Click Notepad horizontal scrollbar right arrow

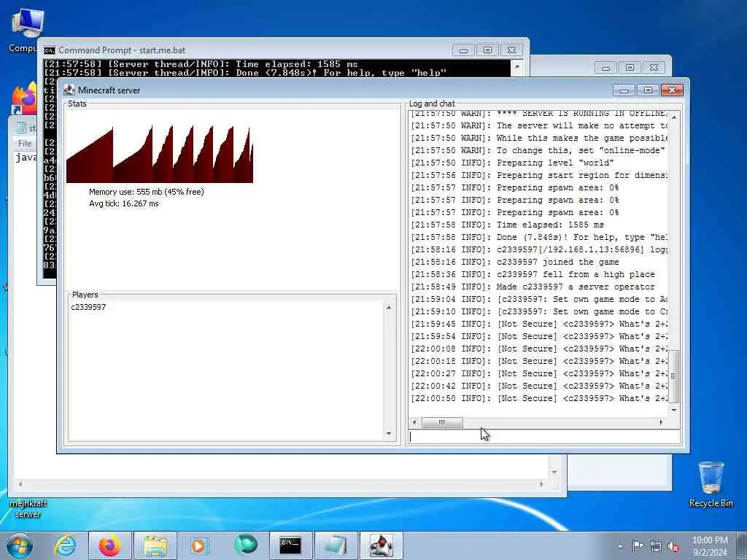click(x=542, y=484)
